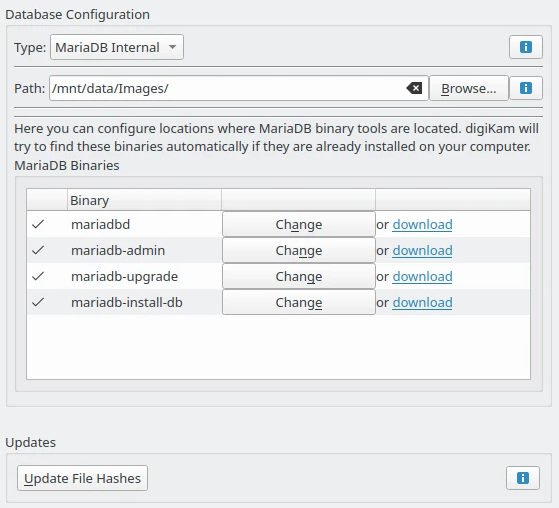This screenshot has width=559, height=508.
Task: Click the info icon in Updates section
Action: click(523, 478)
